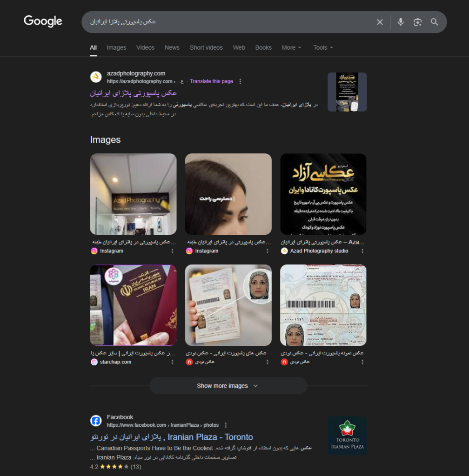Open the Tools dropdown
Image resolution: width=469 pixels, height=476 pixels.
point(323,47)
